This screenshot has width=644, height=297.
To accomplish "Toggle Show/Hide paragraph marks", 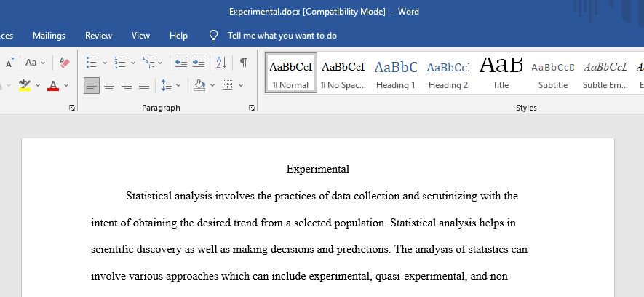I will 244,63.
